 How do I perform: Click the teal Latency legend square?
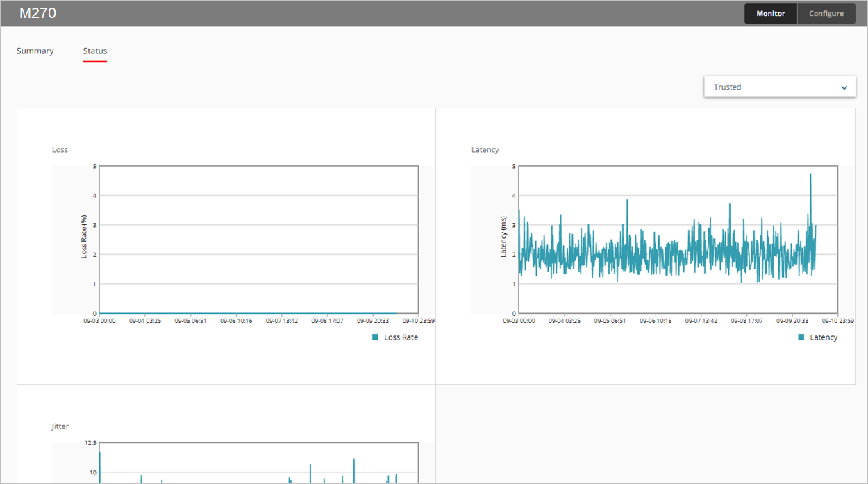click(x=801, y=337)
